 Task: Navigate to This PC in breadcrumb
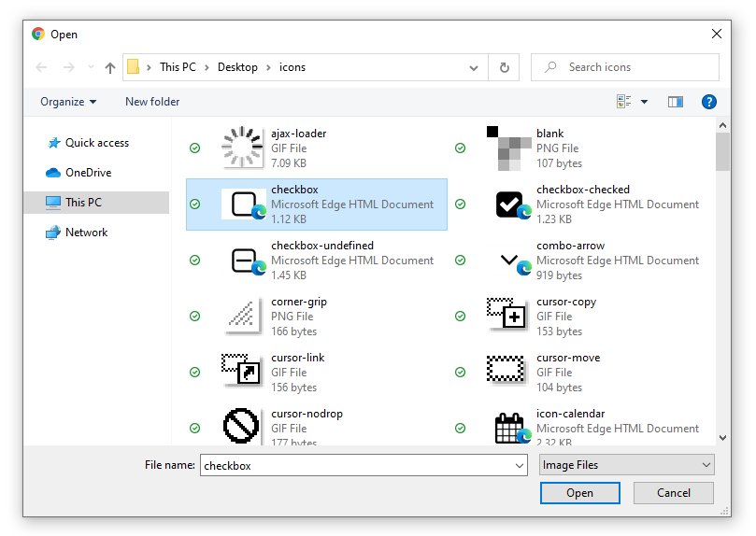pyautogui.click(x=178, y=67)
